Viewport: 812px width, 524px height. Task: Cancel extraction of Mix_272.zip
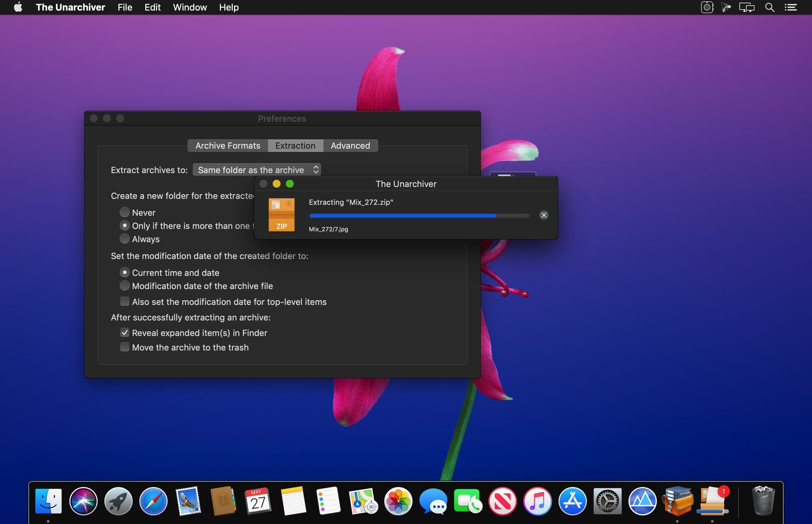tap(544, 215)
